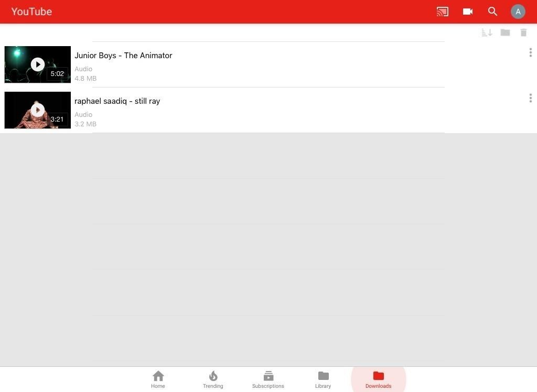Click the raphael saadiq video thumbnail

(x=37, y=110)
